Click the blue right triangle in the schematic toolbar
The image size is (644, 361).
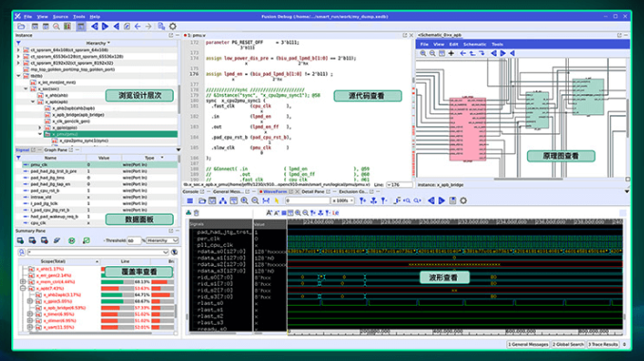[502, 53]
